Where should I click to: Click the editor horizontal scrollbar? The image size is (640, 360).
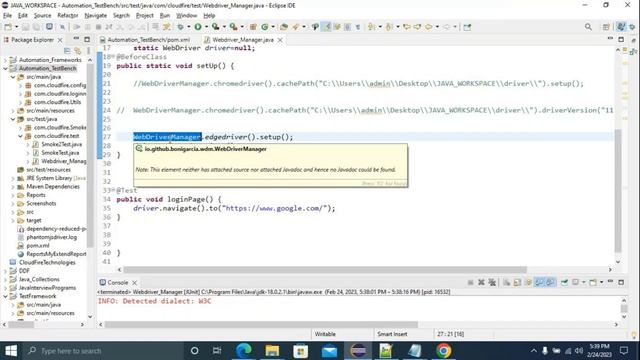point(325,270)
